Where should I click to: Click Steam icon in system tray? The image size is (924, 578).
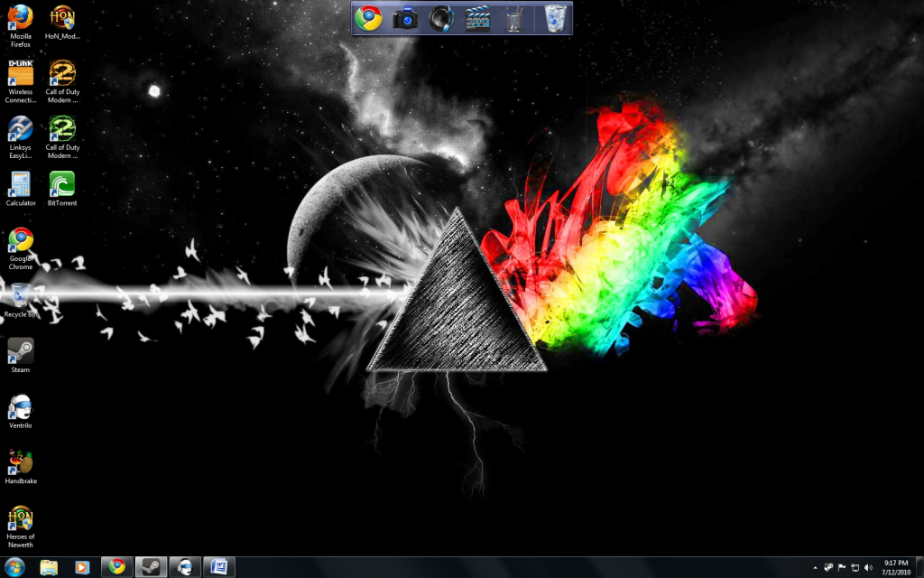pyautogui.click(x=828, y=568)
